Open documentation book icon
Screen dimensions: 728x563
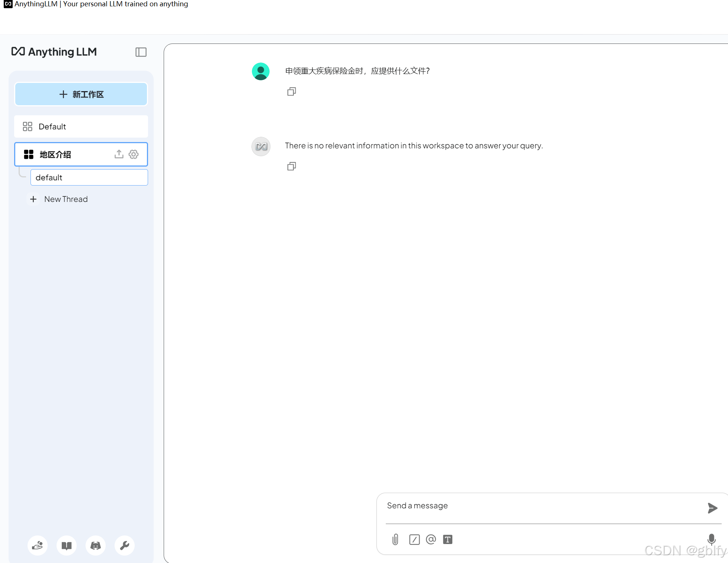point(67,546)
